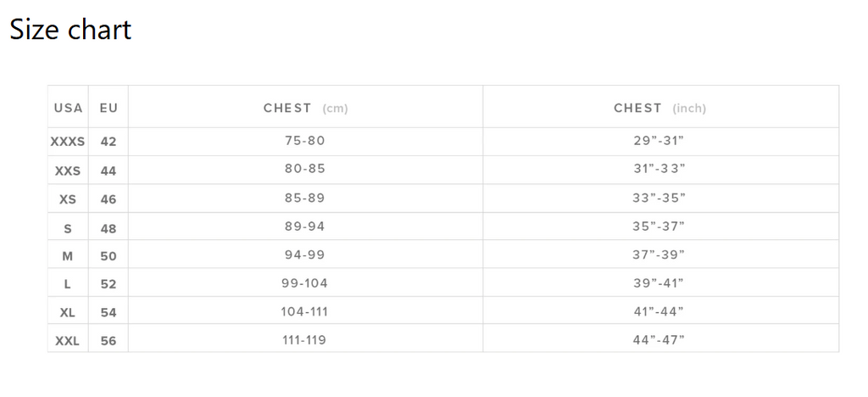Click the EU size 56 cell

click(108, 341)
